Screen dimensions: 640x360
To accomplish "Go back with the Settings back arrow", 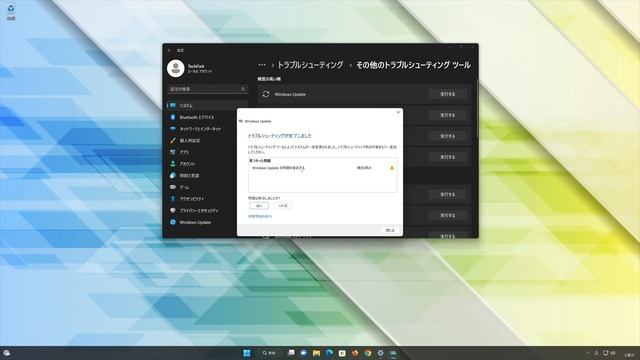I will 169,51.
